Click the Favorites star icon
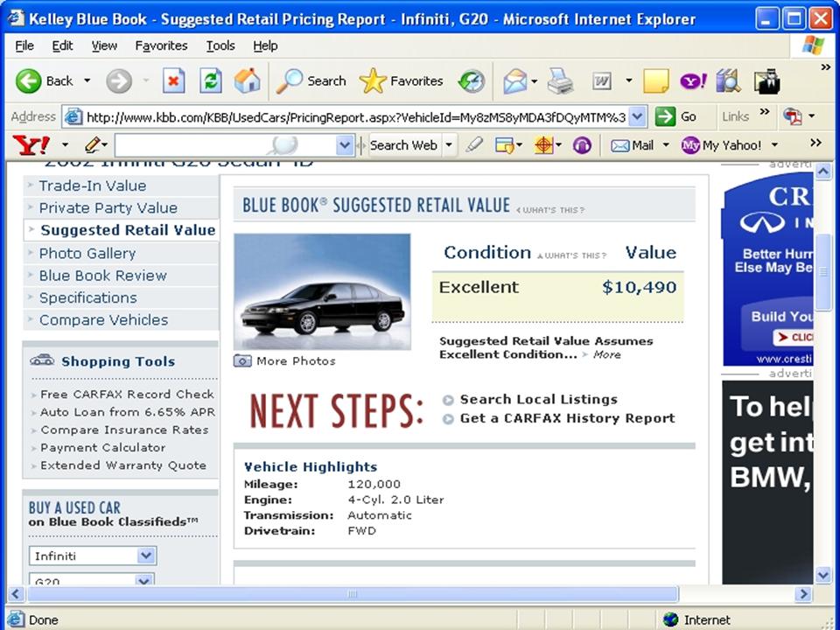 pos(373,81)
